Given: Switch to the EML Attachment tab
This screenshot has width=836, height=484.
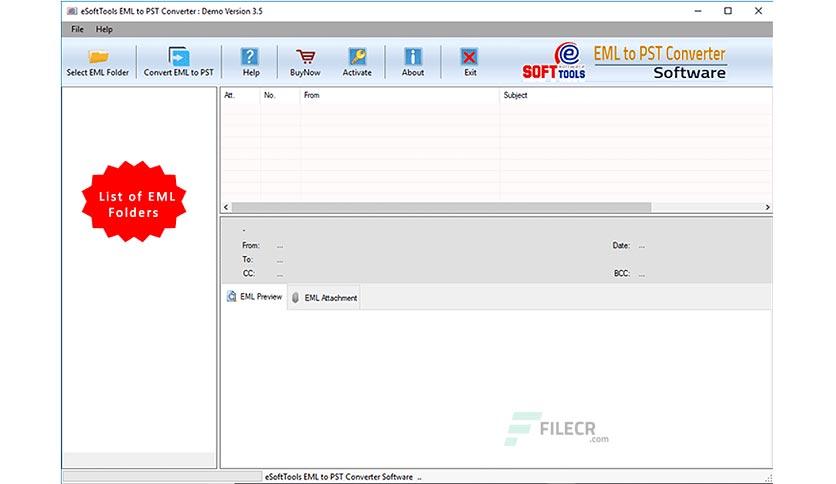Looking at the screenshot, I should 324,298.
